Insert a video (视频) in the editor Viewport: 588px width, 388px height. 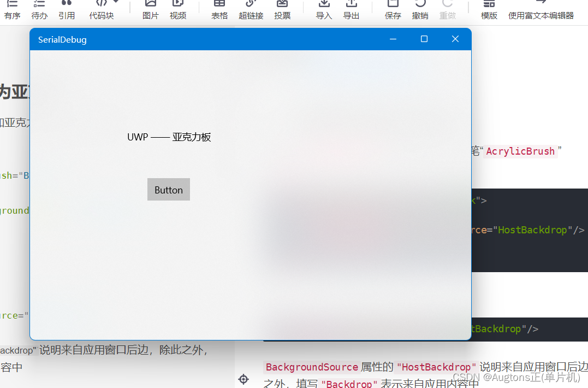178,10
